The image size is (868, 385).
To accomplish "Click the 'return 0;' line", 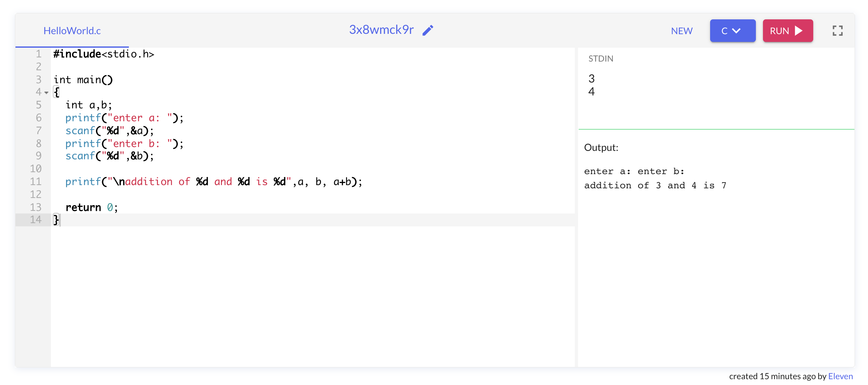I will (x=92, y=207).
